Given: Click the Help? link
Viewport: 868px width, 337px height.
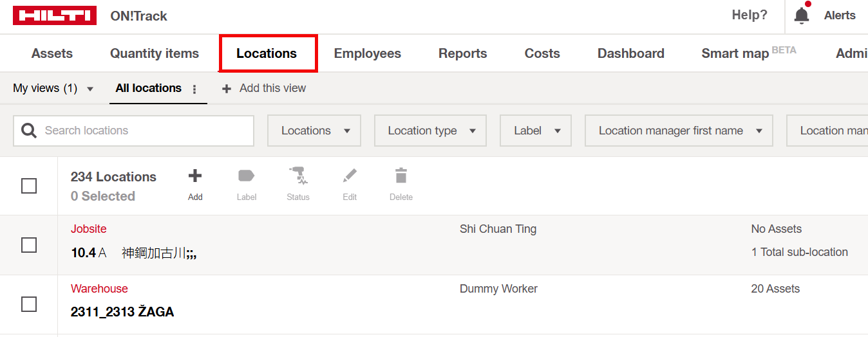Looking at the screenshot, I should tap(750, 15).
